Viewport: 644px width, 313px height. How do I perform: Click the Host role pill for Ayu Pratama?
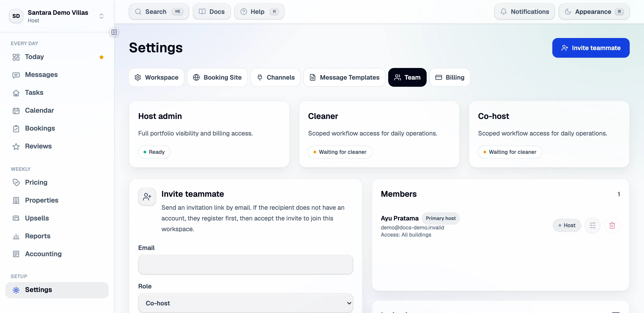click(x=567, y=226)
